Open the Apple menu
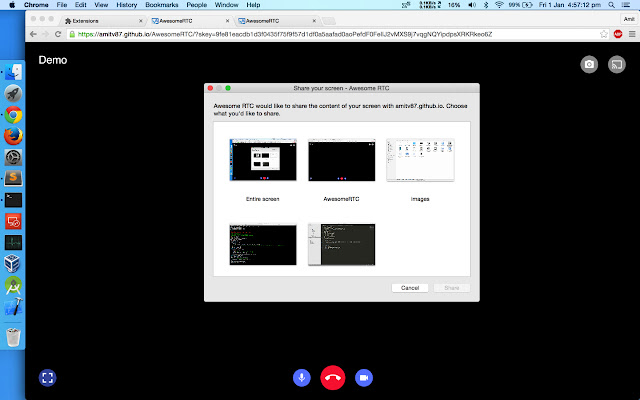This screenshot has width=640, height=400. point(12,5)
